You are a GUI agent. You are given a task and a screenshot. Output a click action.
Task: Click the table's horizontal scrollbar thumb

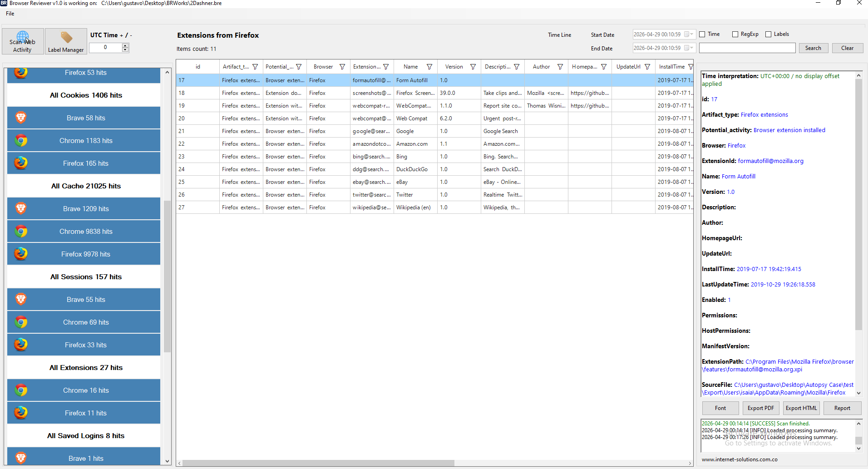(318, 463)
